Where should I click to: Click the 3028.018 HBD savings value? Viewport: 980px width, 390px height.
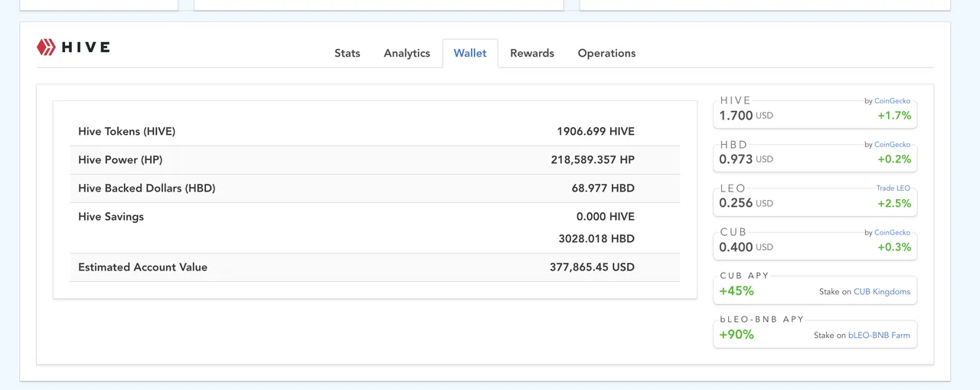[596, 238]
